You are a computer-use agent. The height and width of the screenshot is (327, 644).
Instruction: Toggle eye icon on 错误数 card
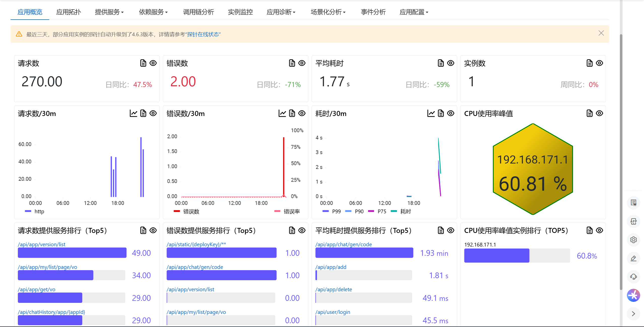tap(302, 63)
